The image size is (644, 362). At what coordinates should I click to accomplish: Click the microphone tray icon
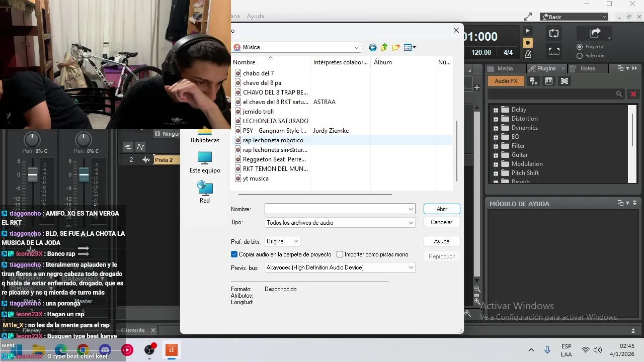[x=547, y=350]
